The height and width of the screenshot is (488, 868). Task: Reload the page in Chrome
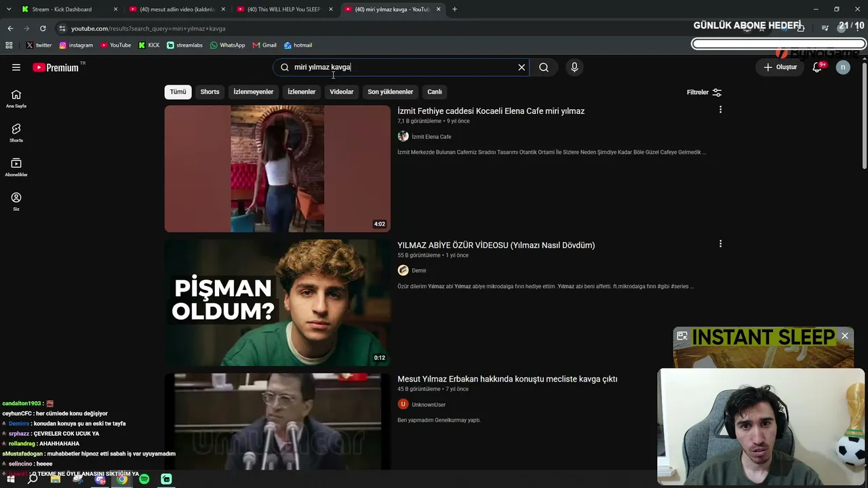[43, 28]
